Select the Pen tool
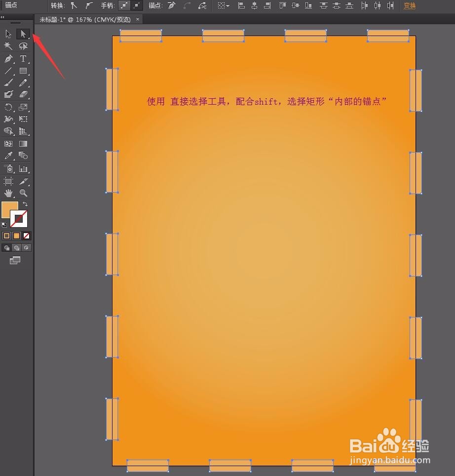Viewport: 455px width, 476px height. (8, 58)
